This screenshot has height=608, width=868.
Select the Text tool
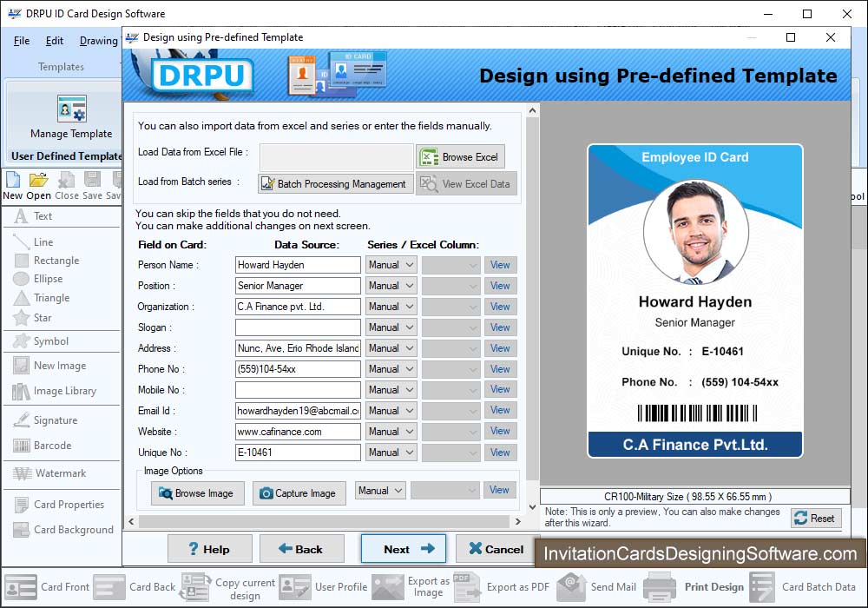pyautogui.click(x=33, y=216)
